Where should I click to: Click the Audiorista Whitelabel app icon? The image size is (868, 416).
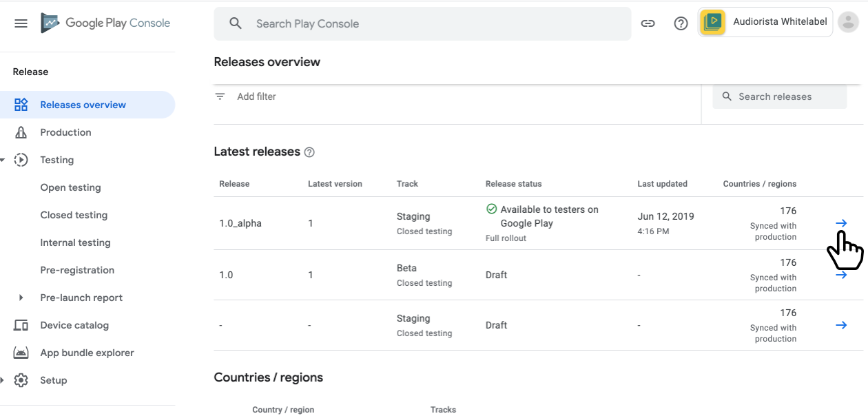713,22
